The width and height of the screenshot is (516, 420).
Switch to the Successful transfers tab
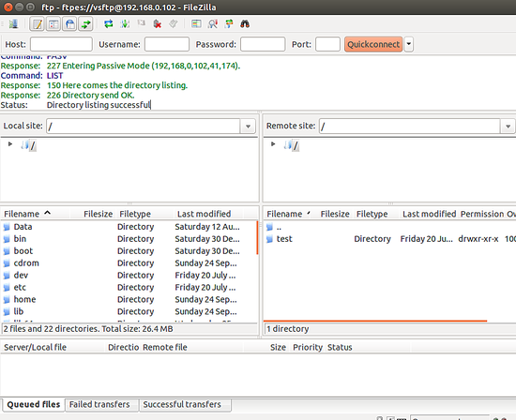click(x=182, y=405)
